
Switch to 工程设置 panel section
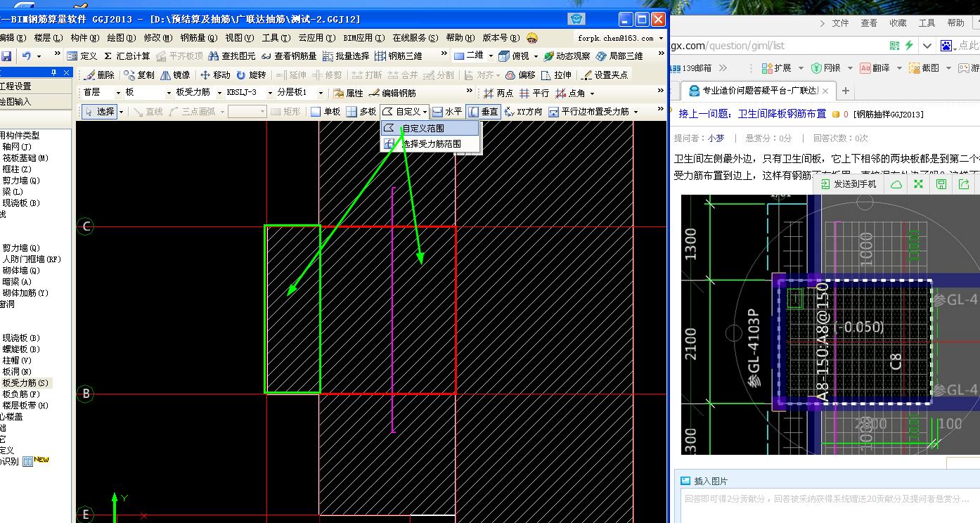click(x=36, y=86)
